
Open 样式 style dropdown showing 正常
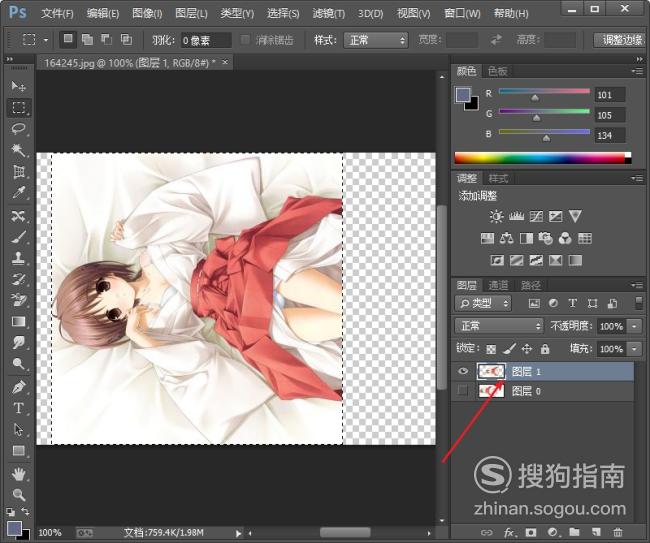(x=376, y=40)
